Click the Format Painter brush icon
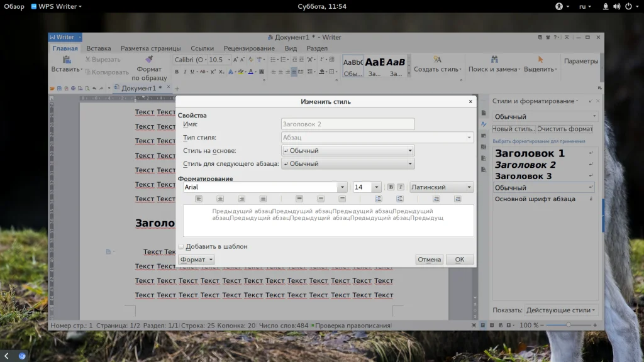 [x=149, y=60]
